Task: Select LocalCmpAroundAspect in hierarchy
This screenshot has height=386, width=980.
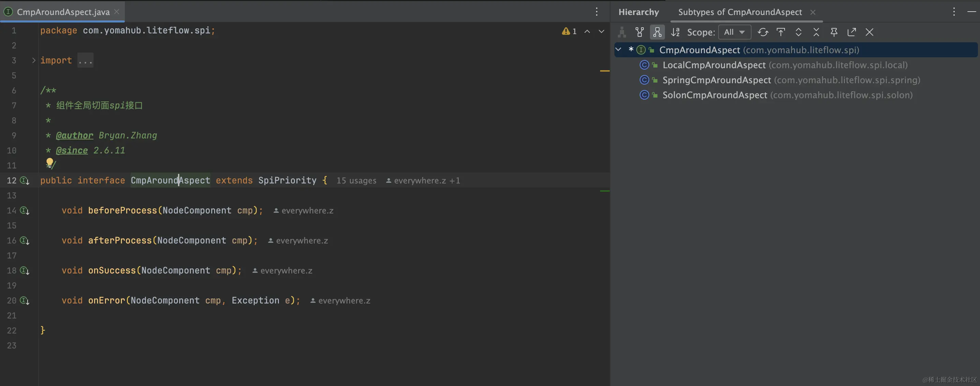Action: click(x=714, y=65)
